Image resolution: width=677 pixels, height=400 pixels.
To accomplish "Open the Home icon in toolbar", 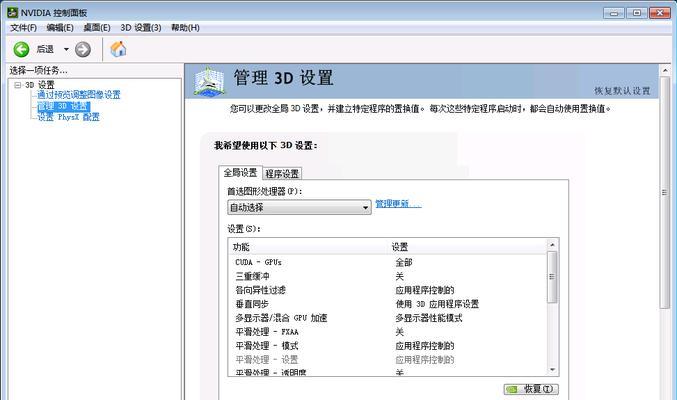I will 118,49.
